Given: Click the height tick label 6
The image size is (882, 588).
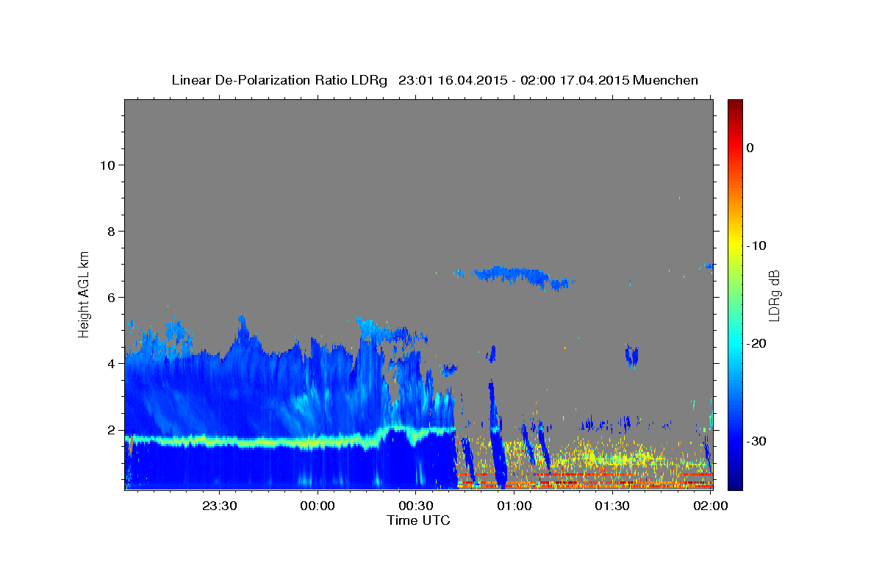Looking at the screenshot, I should pyautogui.click(x=111, y=297).
